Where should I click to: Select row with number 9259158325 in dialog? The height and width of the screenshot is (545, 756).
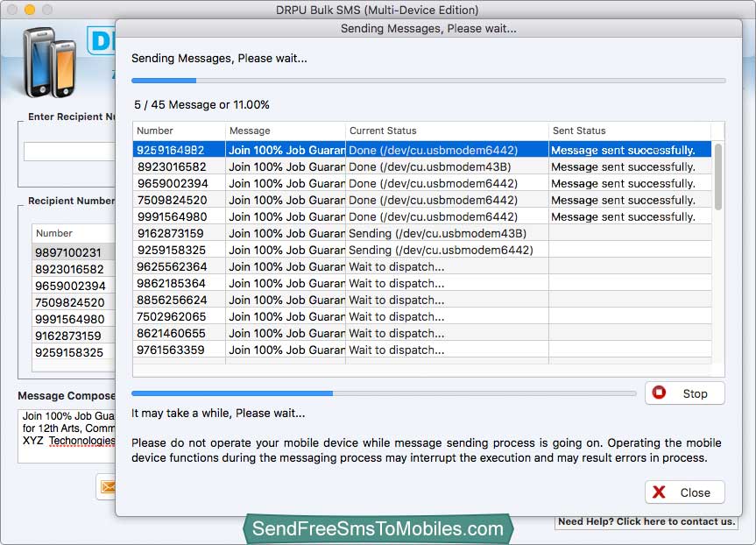pos(422,250)
